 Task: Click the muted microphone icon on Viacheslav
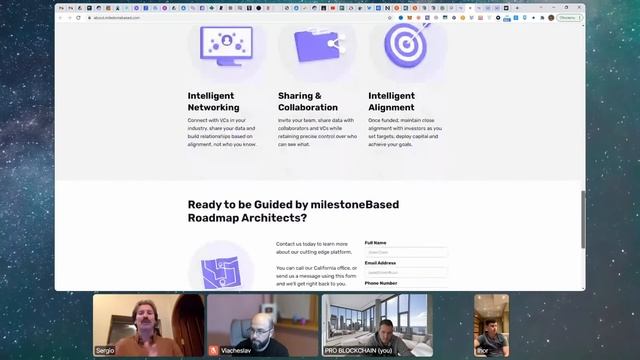coord(213,351)
